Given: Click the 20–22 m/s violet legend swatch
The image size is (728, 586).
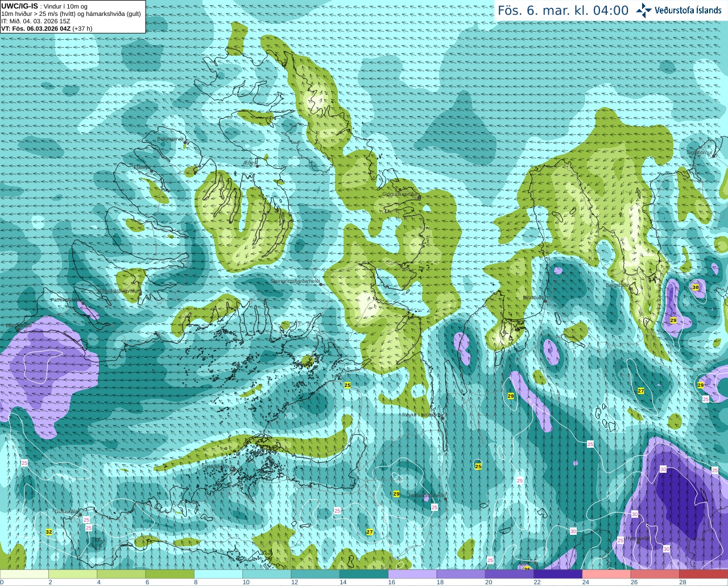Looking at the screenshot, I should pyautogui.click(x=510, y=574).
